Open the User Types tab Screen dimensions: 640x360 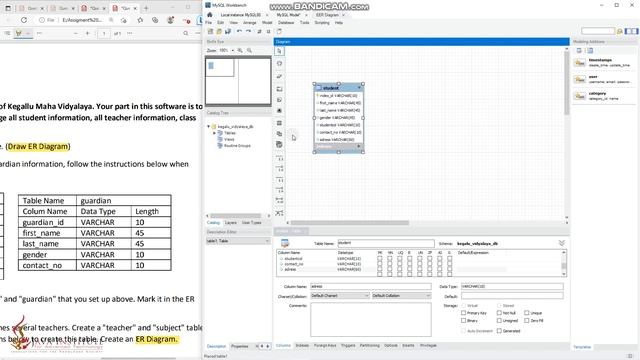pyautogui.click(x=251, y=223)
